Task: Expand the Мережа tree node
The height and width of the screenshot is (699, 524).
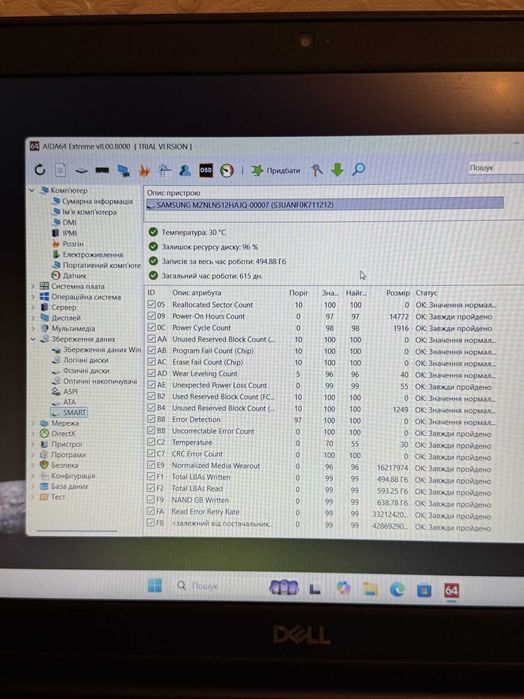Action: point(33,423)
